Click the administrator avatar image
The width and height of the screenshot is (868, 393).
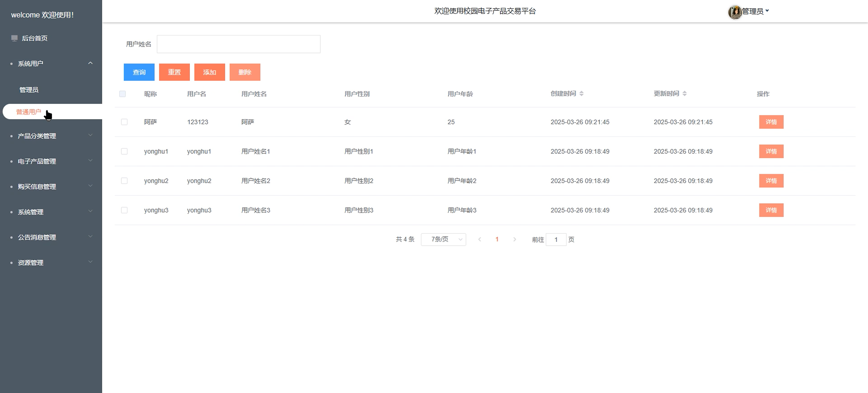(x=735, y=12)
